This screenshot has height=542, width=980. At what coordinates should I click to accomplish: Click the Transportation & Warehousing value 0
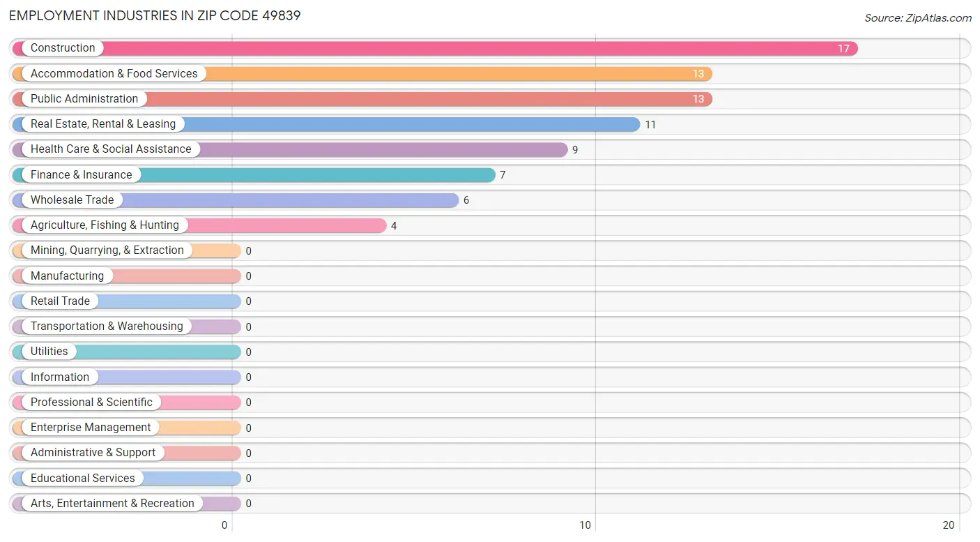[249, 327]
